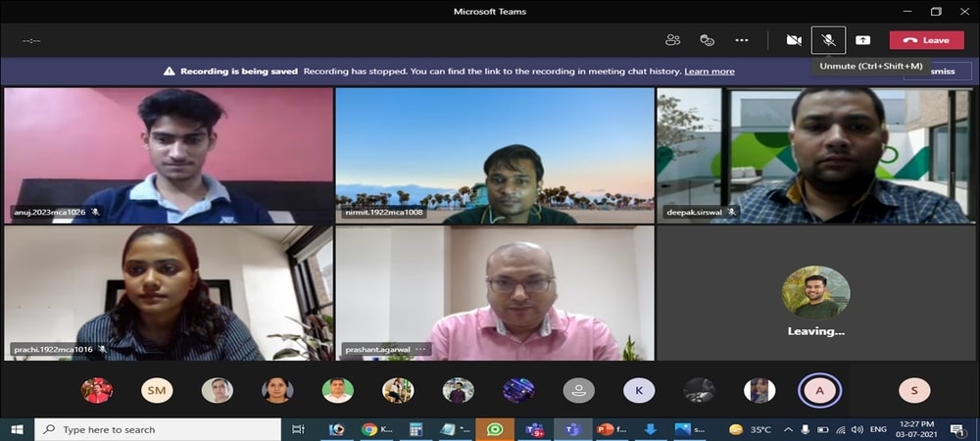
Task: Open the More actions ellipsis menu
Action: click(x=742, y=40)
